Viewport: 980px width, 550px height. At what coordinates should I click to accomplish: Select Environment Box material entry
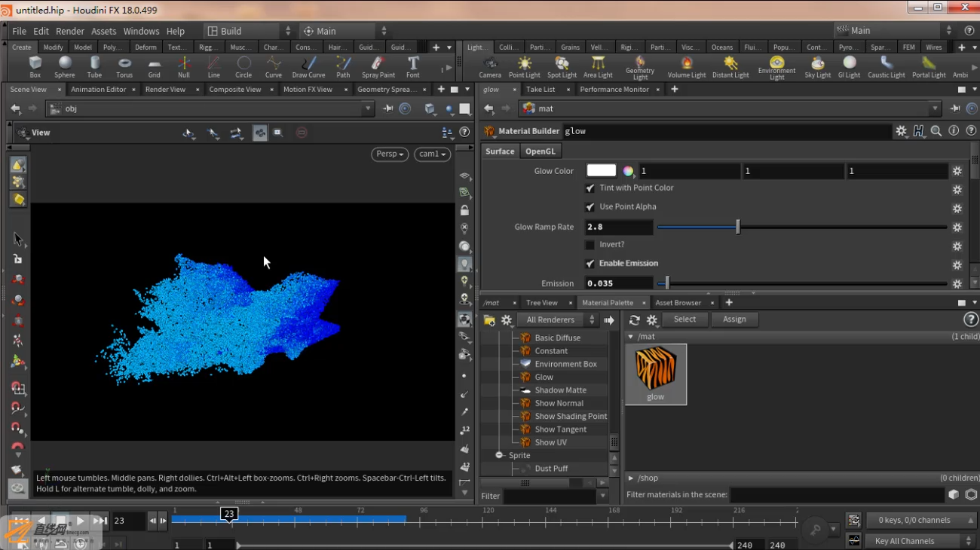coord(566,364)
